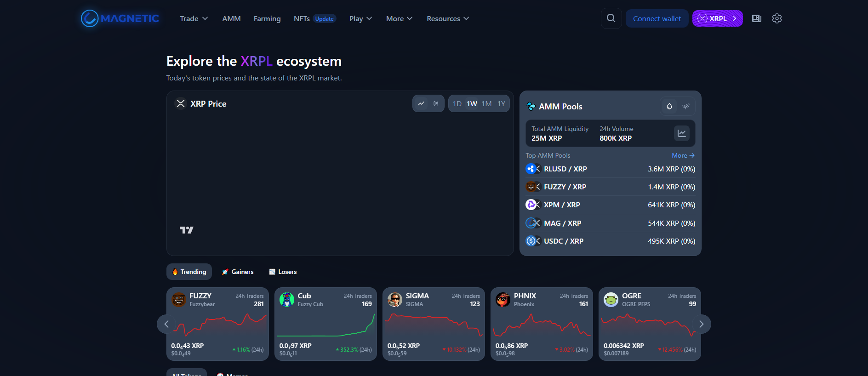Expand the Play dropdown menu
This screenshot has width=868, height=376.
tap(360, 18)
